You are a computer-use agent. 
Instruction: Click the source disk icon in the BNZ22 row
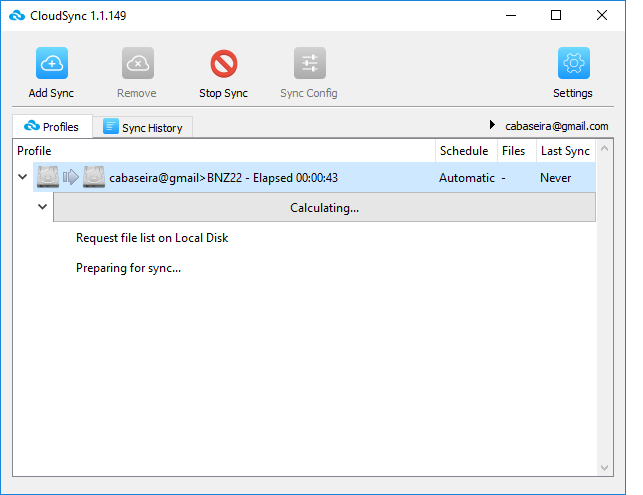[48, 177]
